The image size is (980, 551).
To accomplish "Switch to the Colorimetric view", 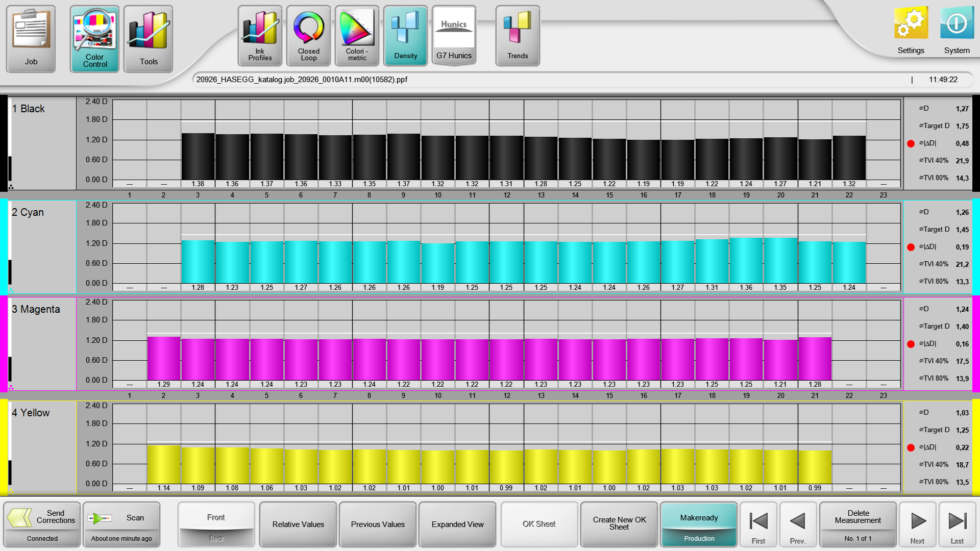I will point(357,36).
